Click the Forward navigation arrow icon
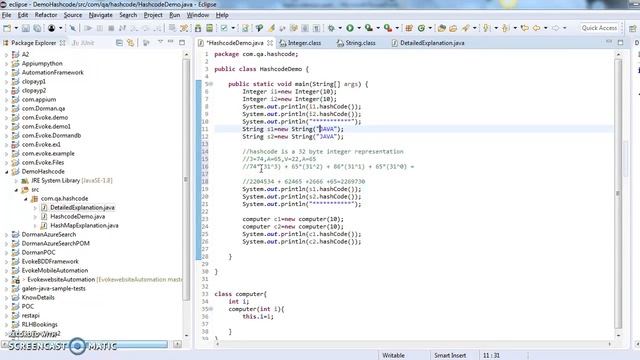 coord(556,28)
